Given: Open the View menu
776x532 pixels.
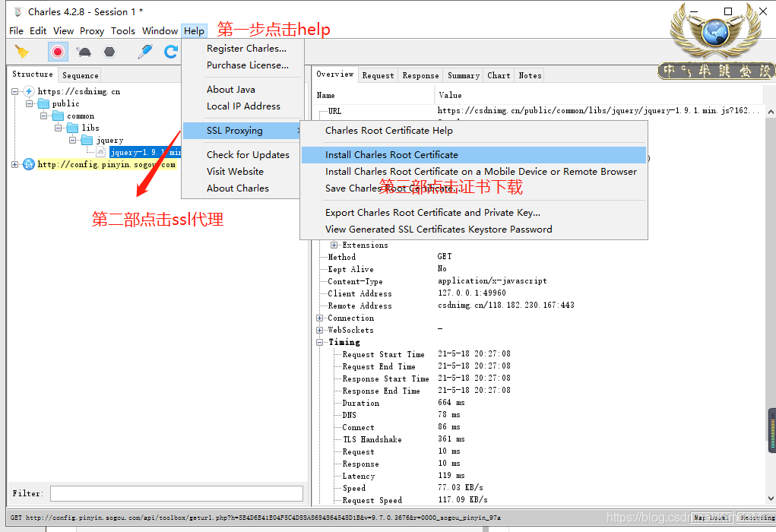Looking at the screenshot, I should click(x=63, y=30).
